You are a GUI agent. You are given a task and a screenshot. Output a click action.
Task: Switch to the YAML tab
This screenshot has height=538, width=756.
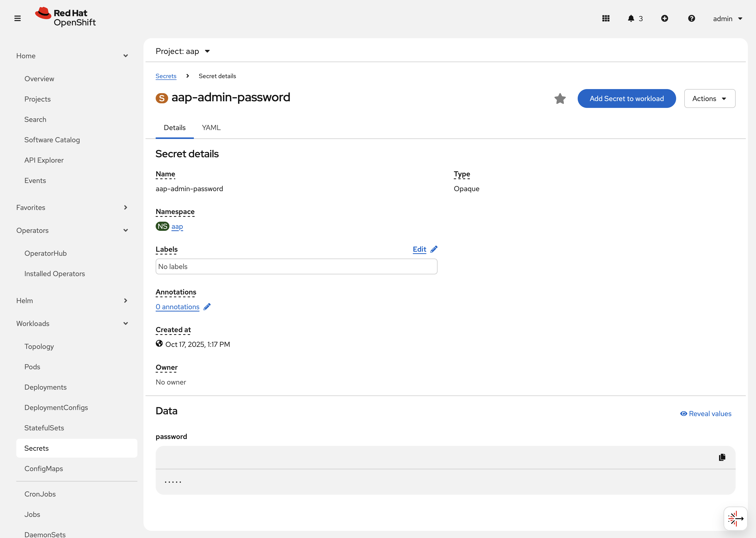tap(211, 128)
